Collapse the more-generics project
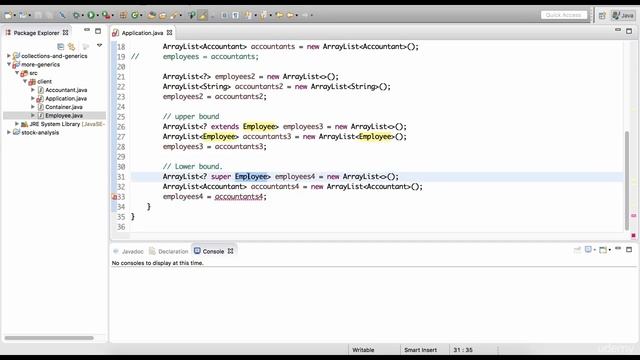This screenshot has height=360, width=640. pos(9,64)
